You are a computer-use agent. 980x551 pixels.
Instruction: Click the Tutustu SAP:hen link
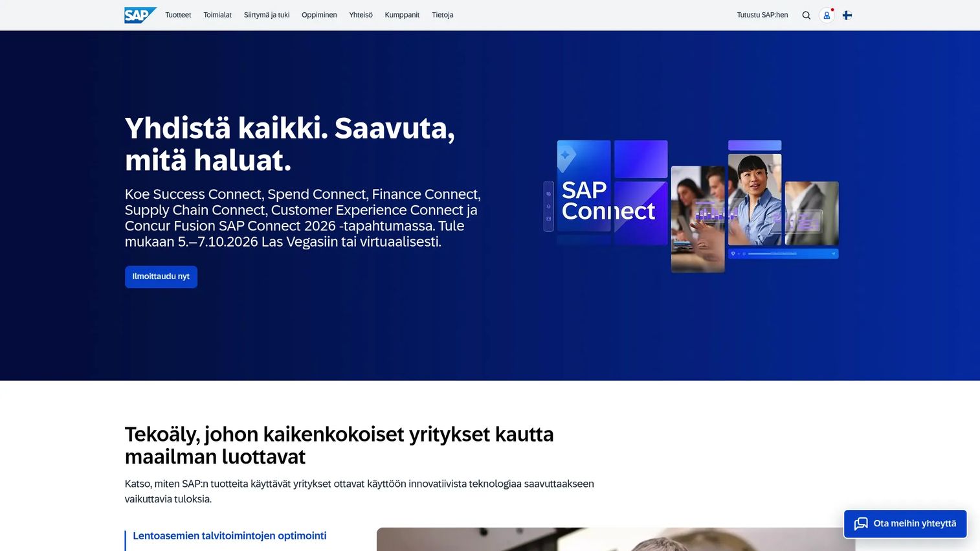(762, 15)
